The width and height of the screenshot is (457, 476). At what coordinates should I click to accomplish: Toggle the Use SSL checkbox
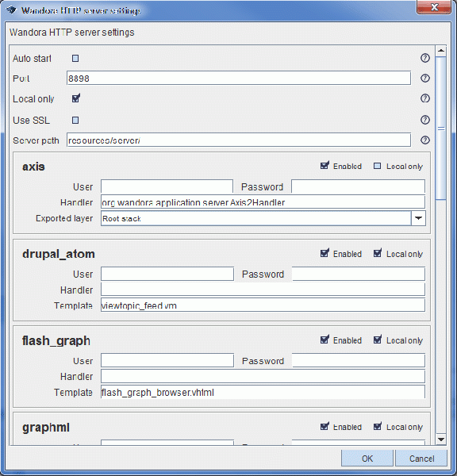point(75,121)
